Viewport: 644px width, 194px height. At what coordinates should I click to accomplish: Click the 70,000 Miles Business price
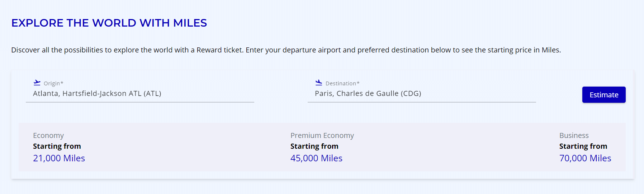pyautogui.click(x=585, y=158)
